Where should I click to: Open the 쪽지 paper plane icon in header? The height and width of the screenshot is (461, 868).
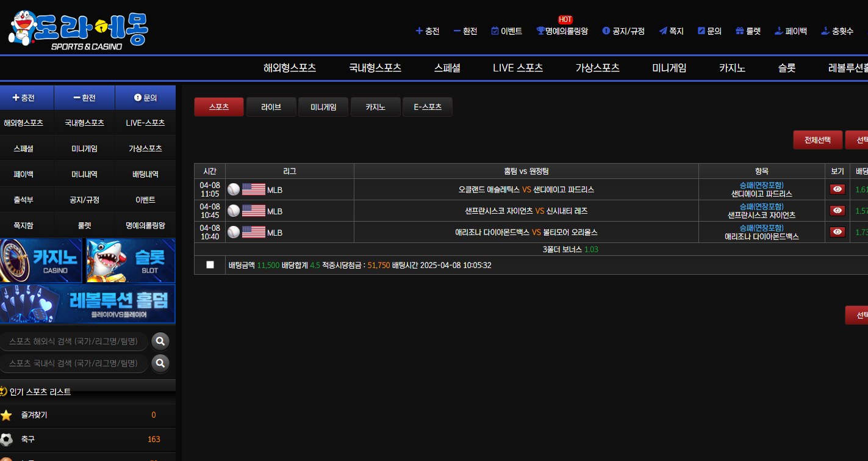(663, 31)
